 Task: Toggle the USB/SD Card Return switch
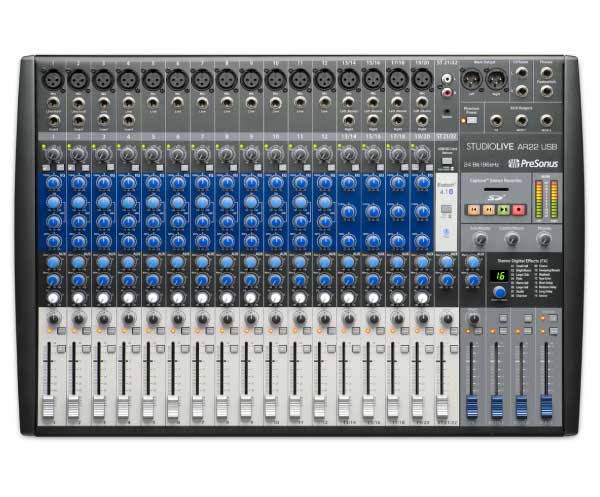447,161
